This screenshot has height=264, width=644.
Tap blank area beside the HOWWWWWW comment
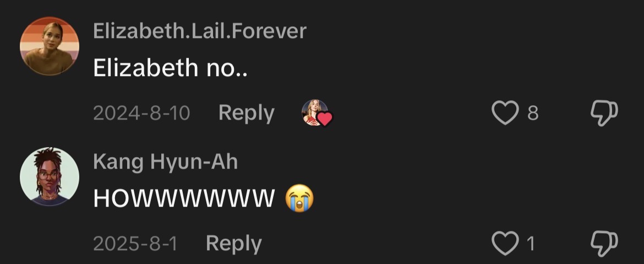point(452,197)
